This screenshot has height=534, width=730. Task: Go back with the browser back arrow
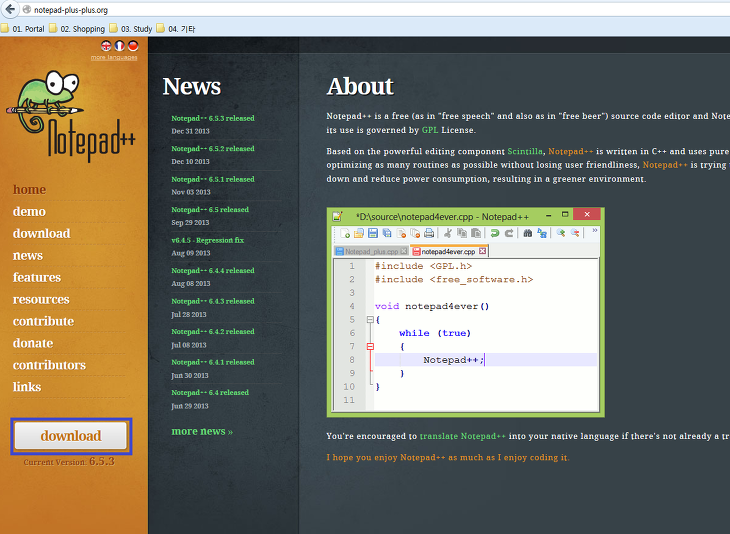[10, 9]
